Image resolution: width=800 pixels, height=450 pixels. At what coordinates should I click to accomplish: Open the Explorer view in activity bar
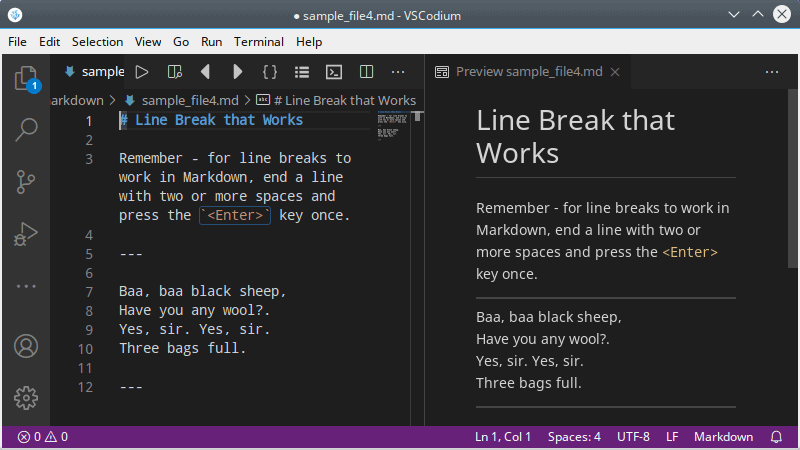[26, 77]
